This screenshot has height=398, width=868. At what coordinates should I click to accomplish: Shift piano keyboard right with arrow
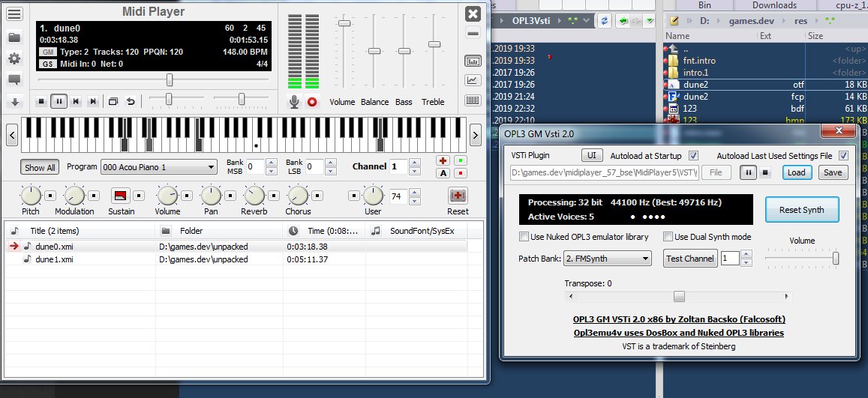pos(475,134)
